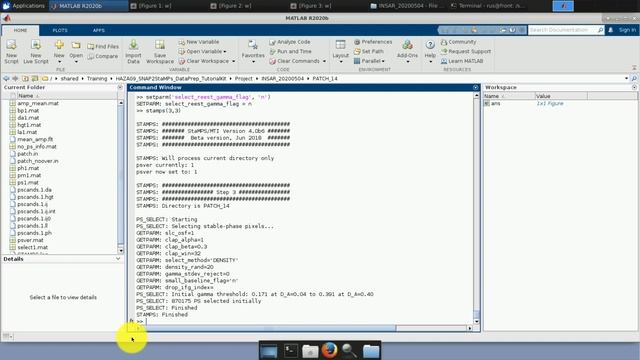Screen dimensions: 640x360
Task: Launch Firefox from the dock
Action: pos(329,351)
